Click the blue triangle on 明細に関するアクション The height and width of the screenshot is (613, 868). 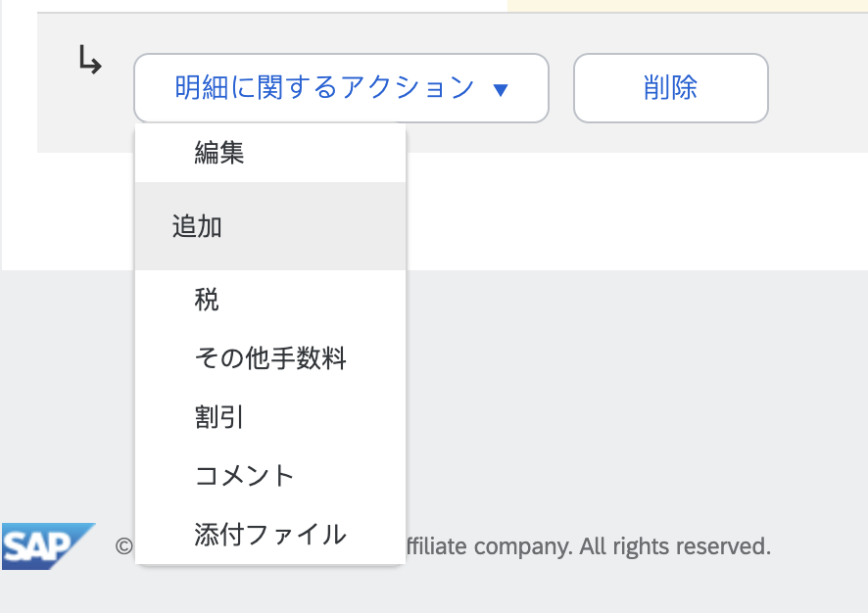(x=501, y=90)
